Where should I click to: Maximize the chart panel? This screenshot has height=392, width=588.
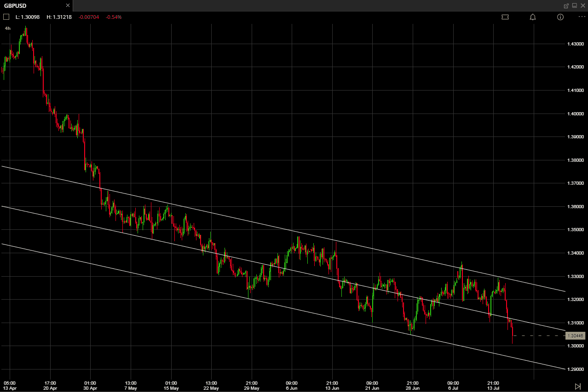pos(574,6)
